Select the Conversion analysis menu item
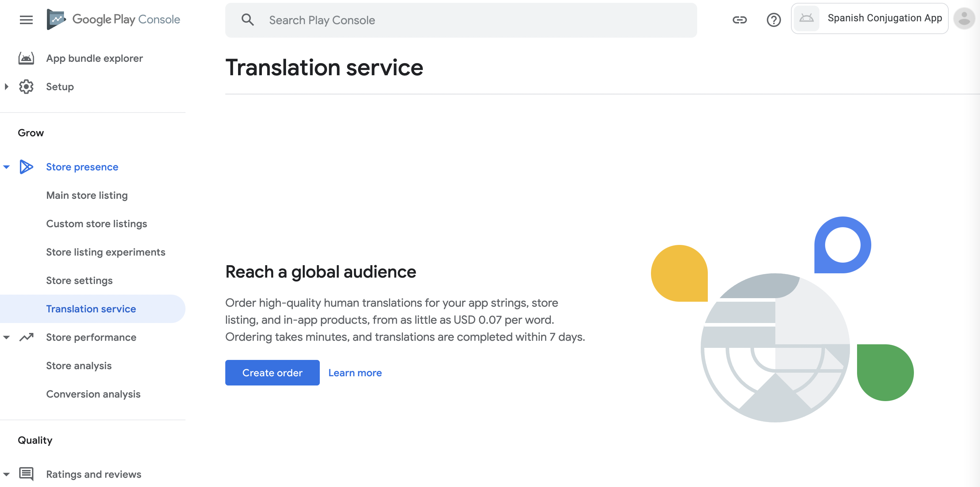Image resolution: width=980 pixels, height=487 pixels. [93, 394]
